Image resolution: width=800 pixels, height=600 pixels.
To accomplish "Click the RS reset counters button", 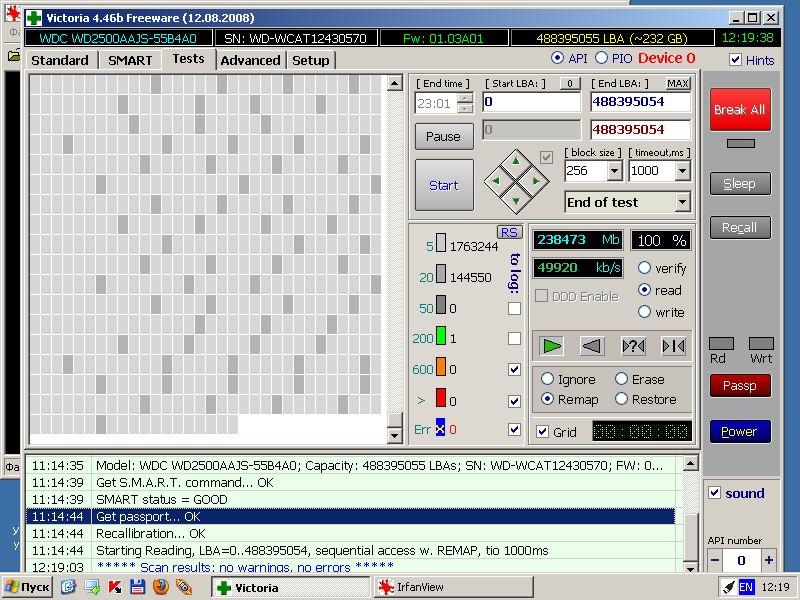I will 509,232.
